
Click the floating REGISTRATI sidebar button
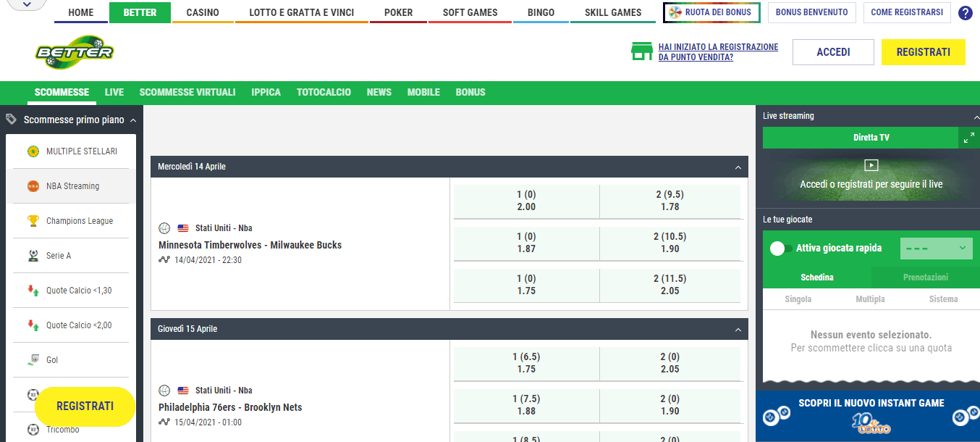tap(85, 406)
